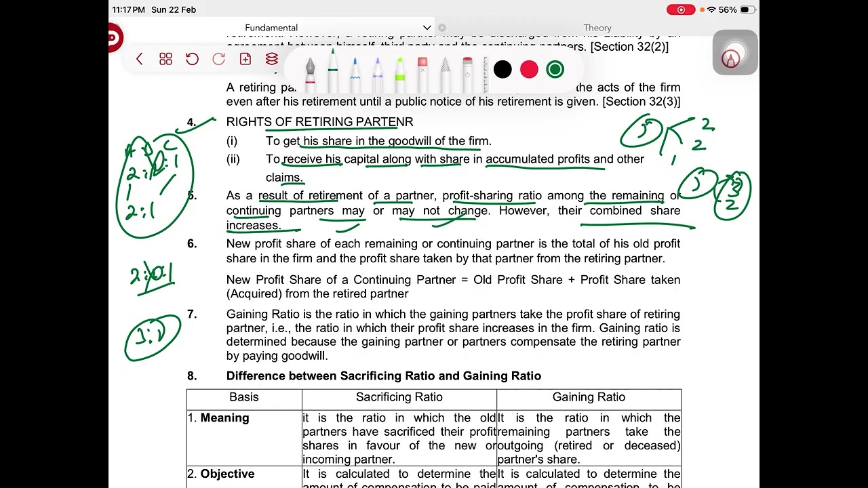Tap the table header 'Gaining Ratio'
Screen dimensions: 868x488
click(589, 397)
